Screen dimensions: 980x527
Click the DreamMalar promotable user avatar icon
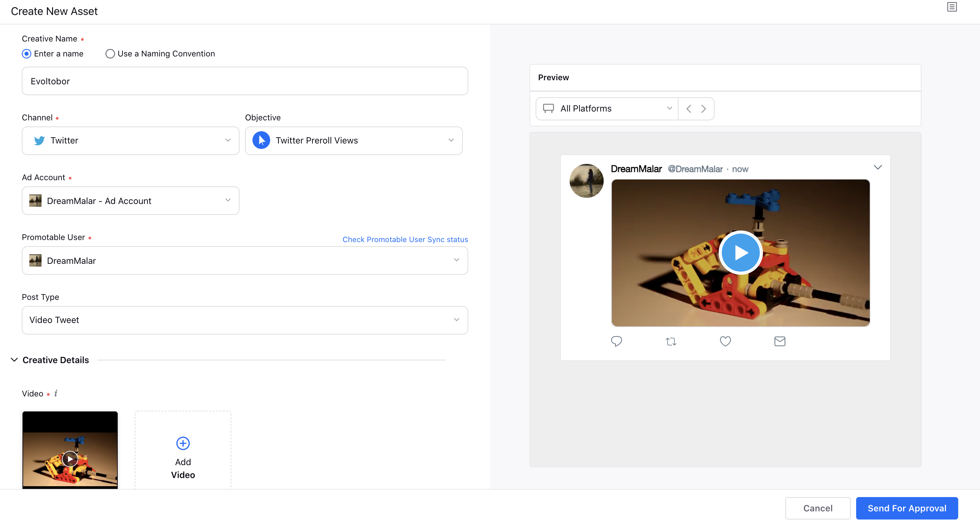click(36, 260)
